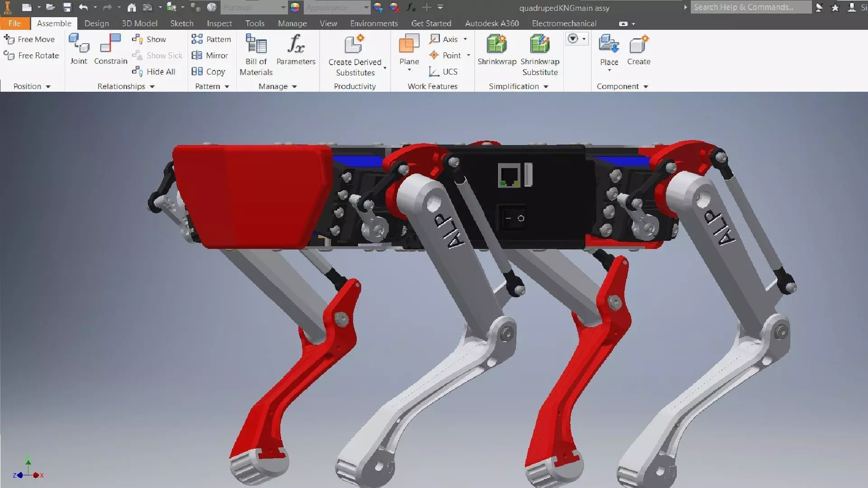Click the Save icon in quick access toolbar
Screen dimensions: 868x488
pos(67,7)
